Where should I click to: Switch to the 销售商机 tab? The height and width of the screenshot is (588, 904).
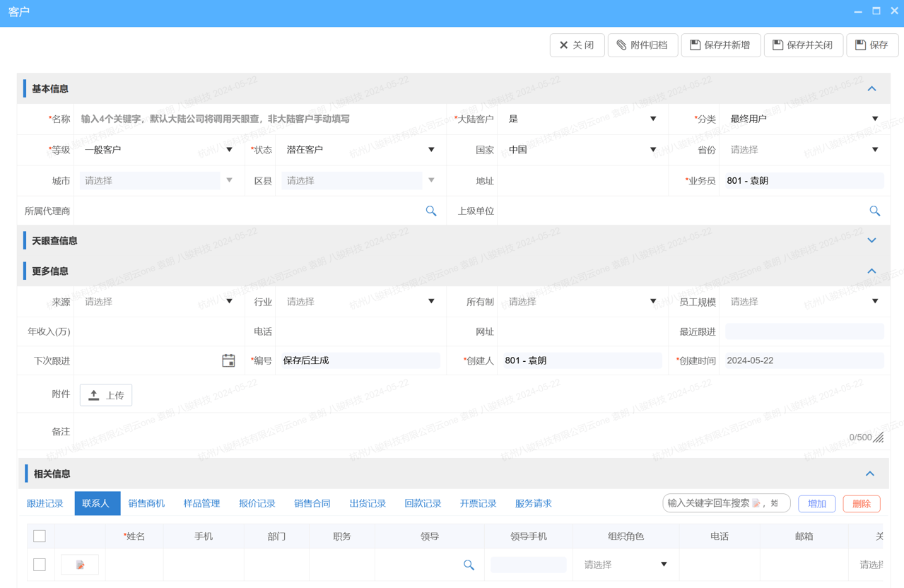[146, 503]
